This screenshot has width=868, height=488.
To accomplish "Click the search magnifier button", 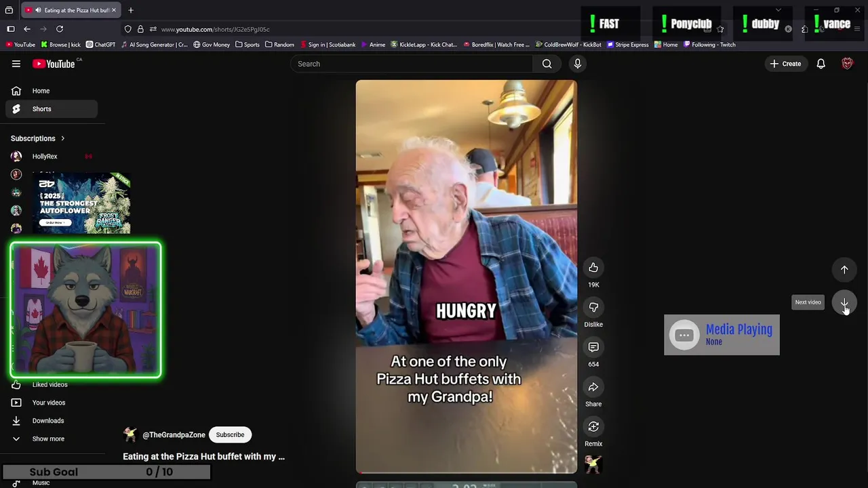I will 547,64.
